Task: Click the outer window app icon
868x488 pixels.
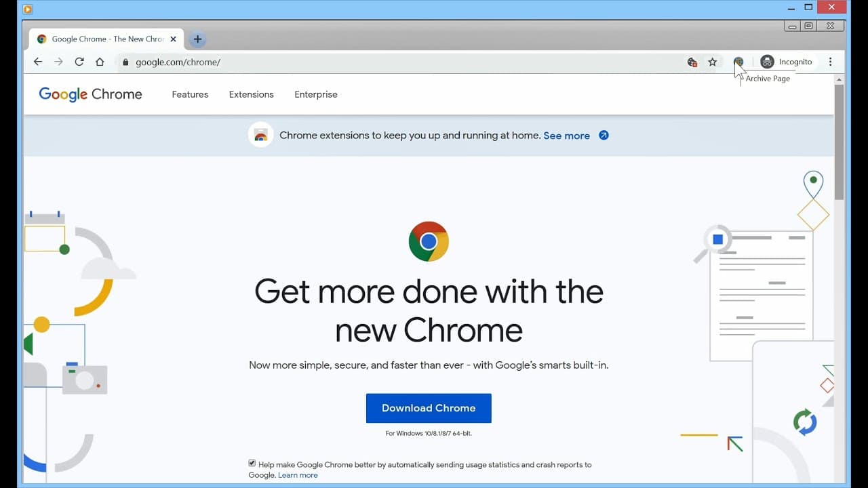Action: (x=28, y=9)
